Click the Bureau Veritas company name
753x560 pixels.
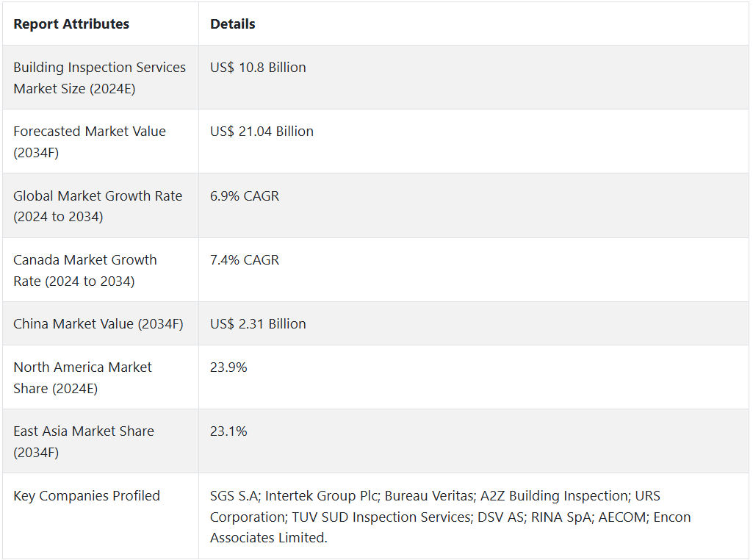(x=429, y=496)
